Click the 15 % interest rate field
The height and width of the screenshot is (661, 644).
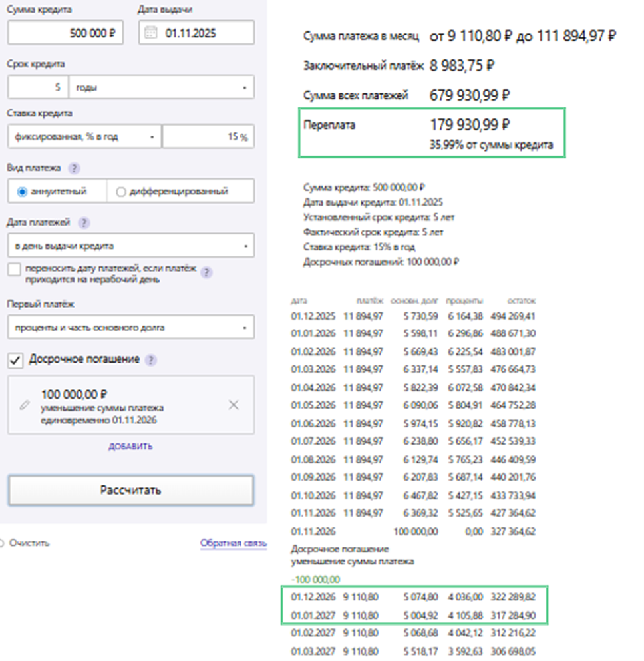coord(208,137)
